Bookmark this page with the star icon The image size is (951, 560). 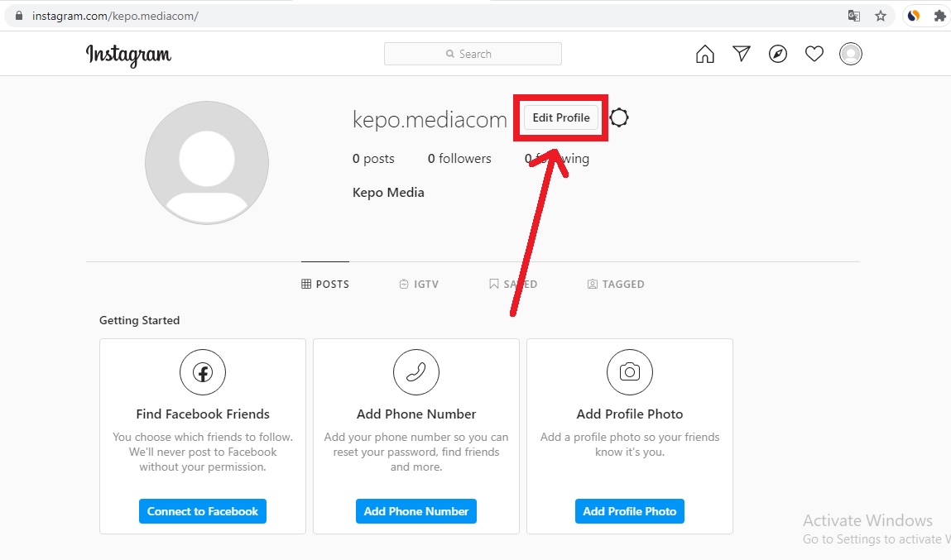[x=881, y=16]
